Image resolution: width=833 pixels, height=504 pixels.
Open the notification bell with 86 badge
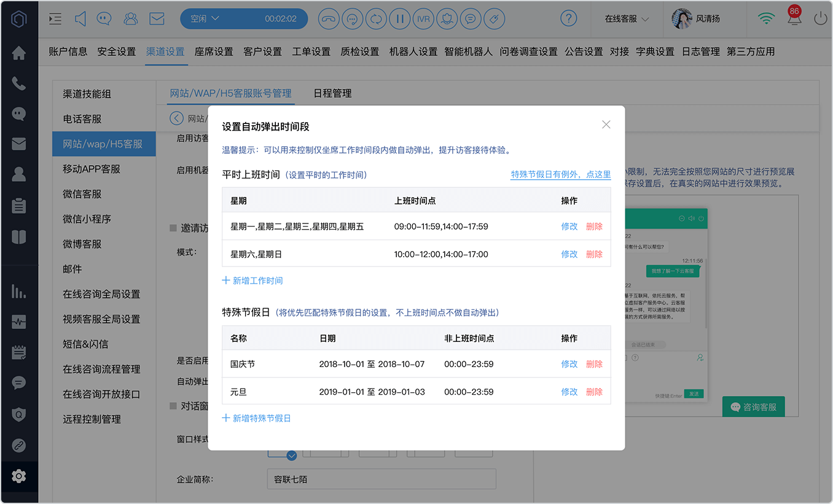click(794, 17)
